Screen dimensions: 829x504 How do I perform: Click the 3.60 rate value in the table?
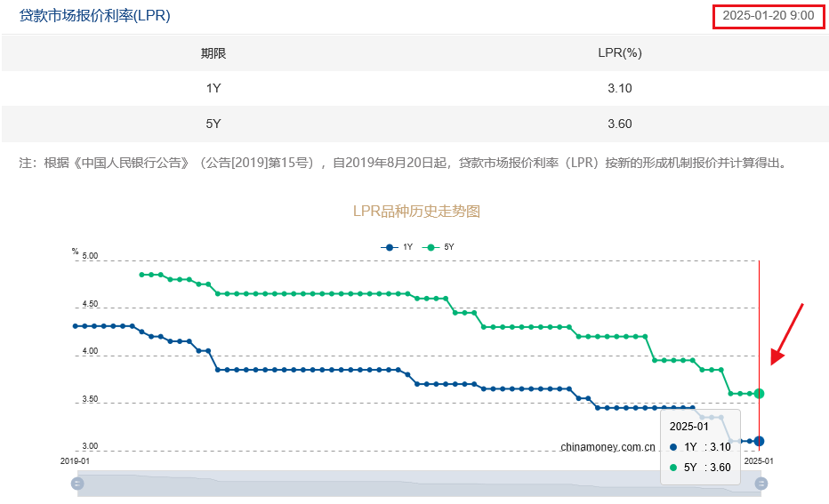(x=620, y=124)
